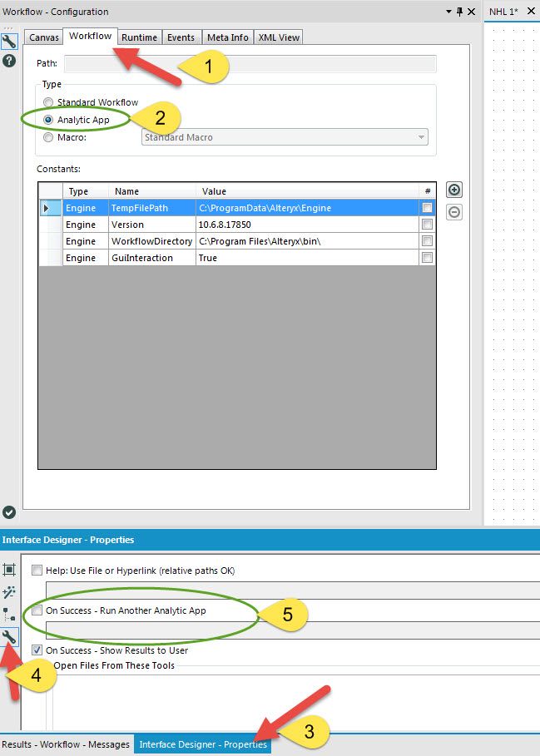Viewport: 540px width, 756px height.
Task: Select the Engine type cell in the GuiInteraction row
Action: (x=86, y=258)
